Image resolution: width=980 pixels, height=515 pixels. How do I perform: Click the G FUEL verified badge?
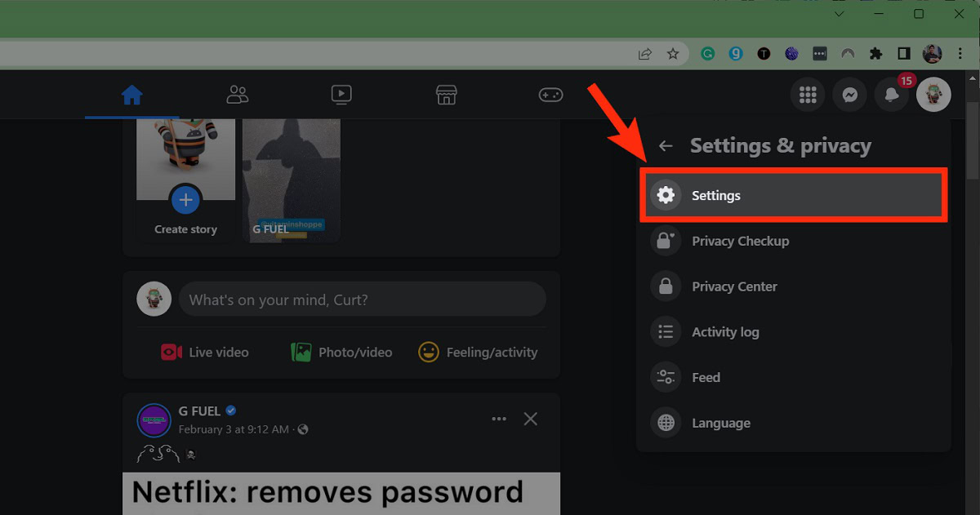point(231,411)
